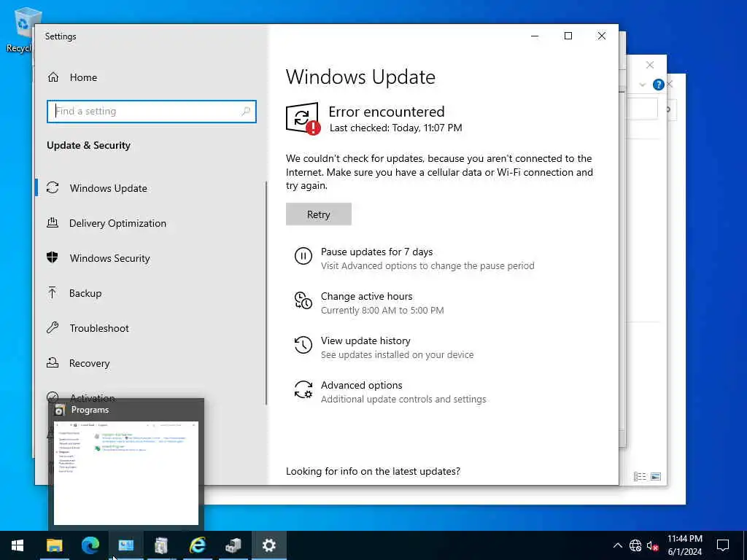Open File Explorer from the taskbar
This screenshot has height=560, width=747.
click(54, 545)
